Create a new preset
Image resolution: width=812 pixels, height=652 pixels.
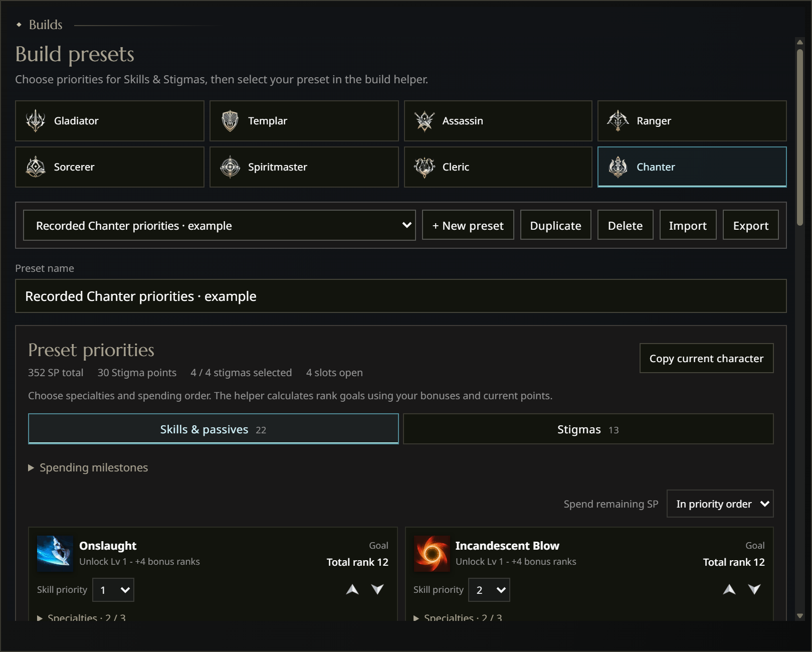pyautogui.click(x=468, y=225)
